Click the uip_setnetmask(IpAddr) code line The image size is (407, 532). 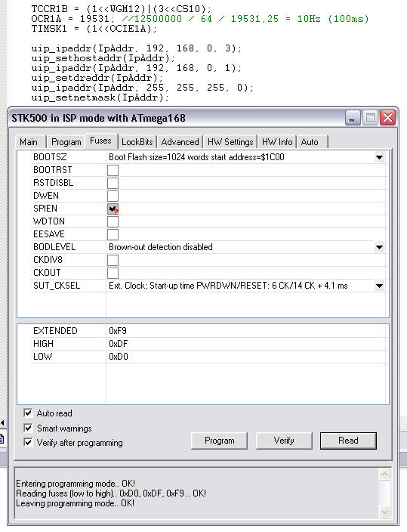point(100,97)
